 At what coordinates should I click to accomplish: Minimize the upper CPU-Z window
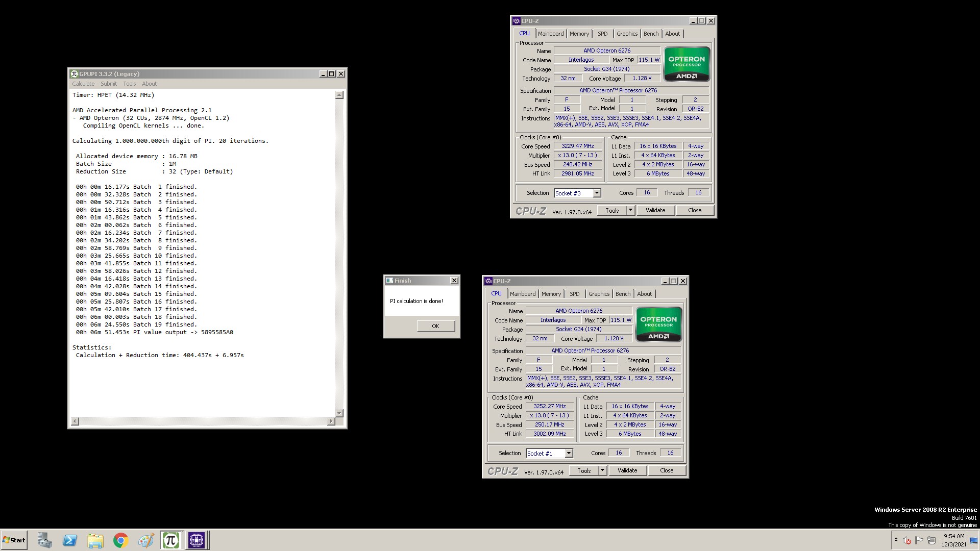693,21
